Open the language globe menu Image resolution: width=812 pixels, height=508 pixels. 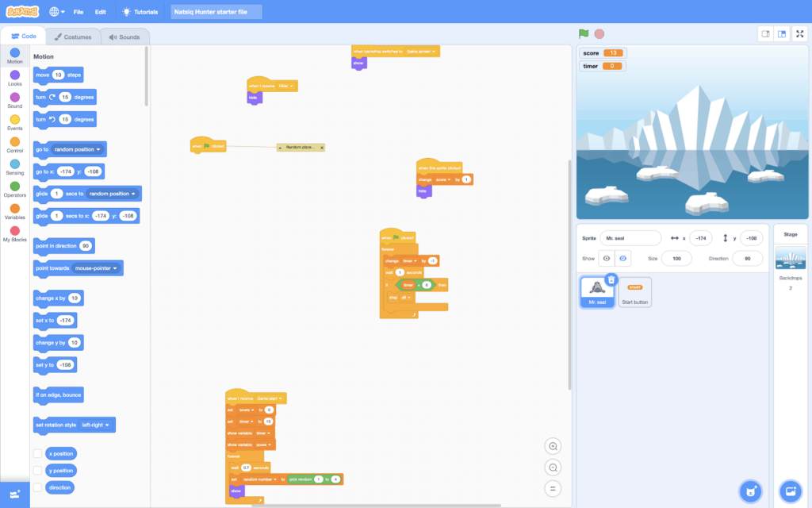point(56,11)
